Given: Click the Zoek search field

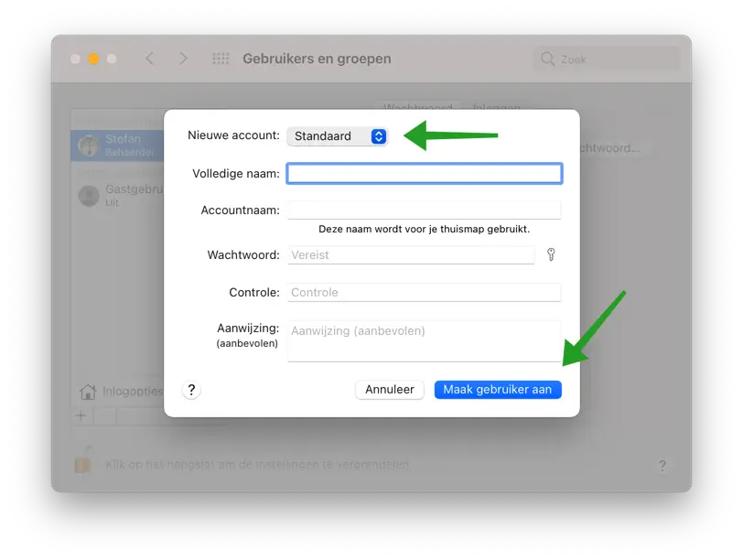Looking at the screenshot, I should [x=607, y=59].
